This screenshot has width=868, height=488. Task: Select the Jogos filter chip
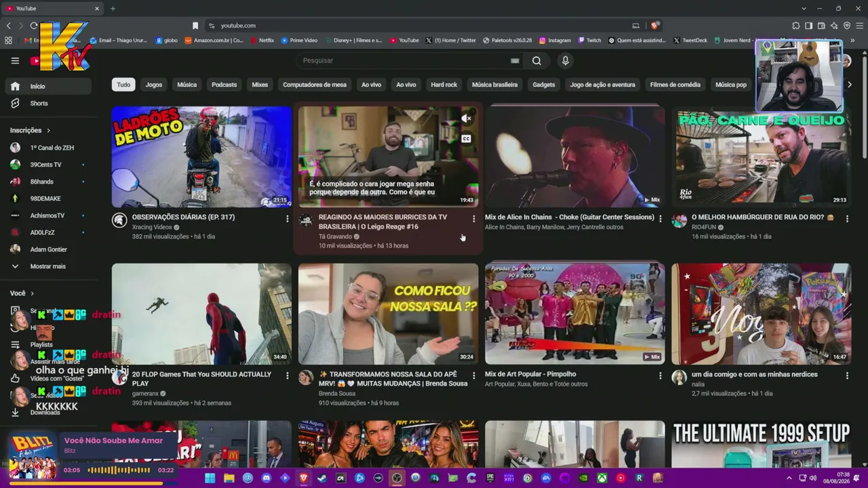click(x=154, y=85)
